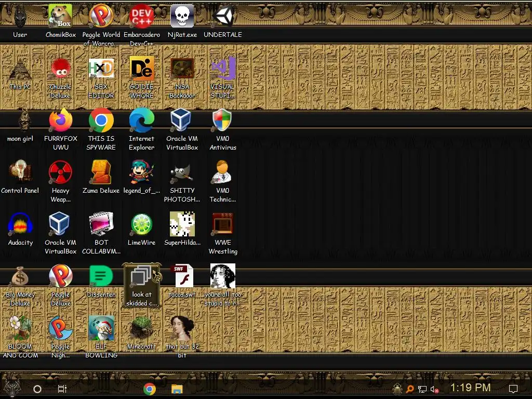
Task: Launch Embarcadero Dev-C++
Action: tap(142, 24)
